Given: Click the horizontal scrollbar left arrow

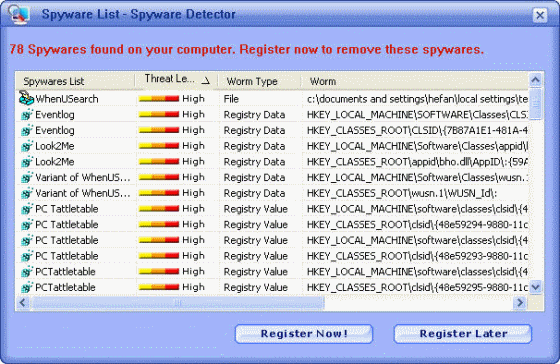Looking at the screenshot, I should pos(23,303).
